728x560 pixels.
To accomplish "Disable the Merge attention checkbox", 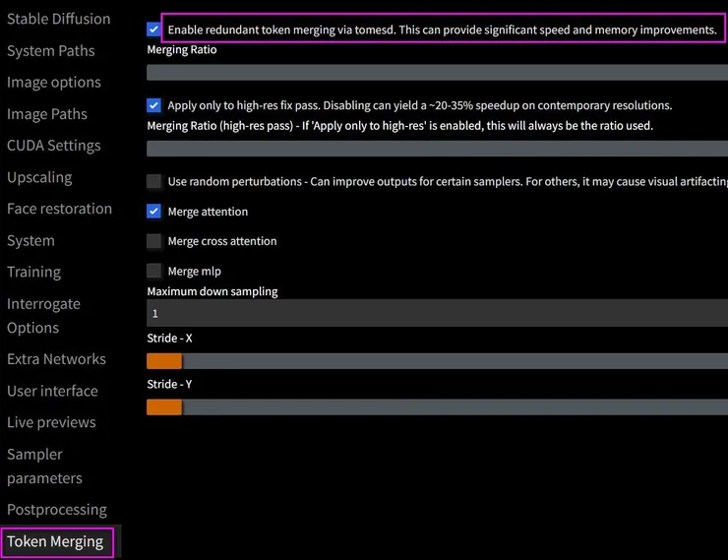I will [153, 212].
